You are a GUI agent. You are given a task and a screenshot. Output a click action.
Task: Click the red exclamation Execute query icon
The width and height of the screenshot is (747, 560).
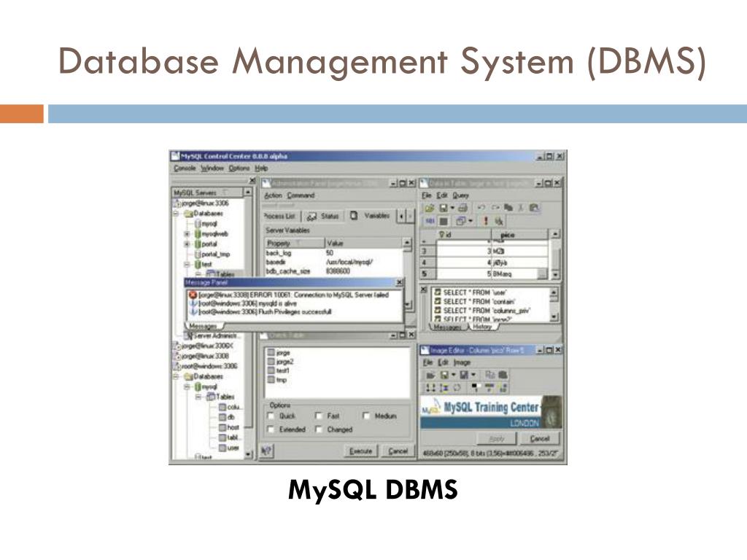point(485,221)
